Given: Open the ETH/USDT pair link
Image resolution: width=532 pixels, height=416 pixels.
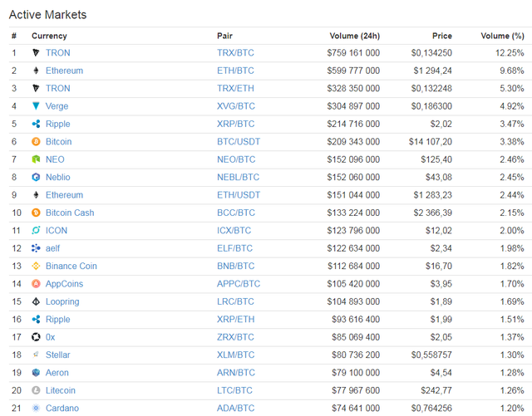Looking at the screenshot, I should pyautogui.click(x=239, y=195).
